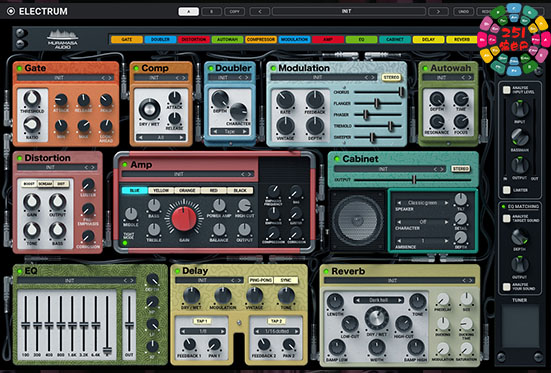The width and height of the screenshot is (551, 373).
Task: Click the Reverb Length knob
Action: click(335, 302)
